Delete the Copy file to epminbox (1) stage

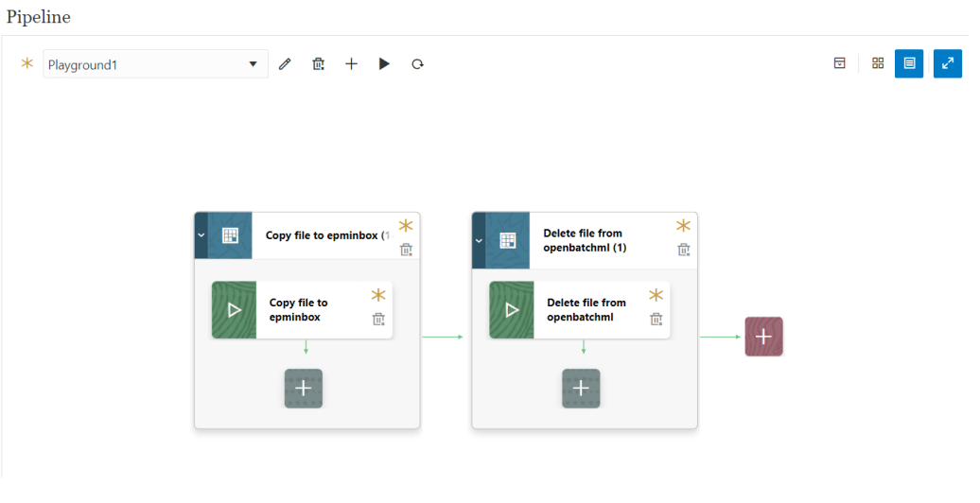(x=406, y=250)
